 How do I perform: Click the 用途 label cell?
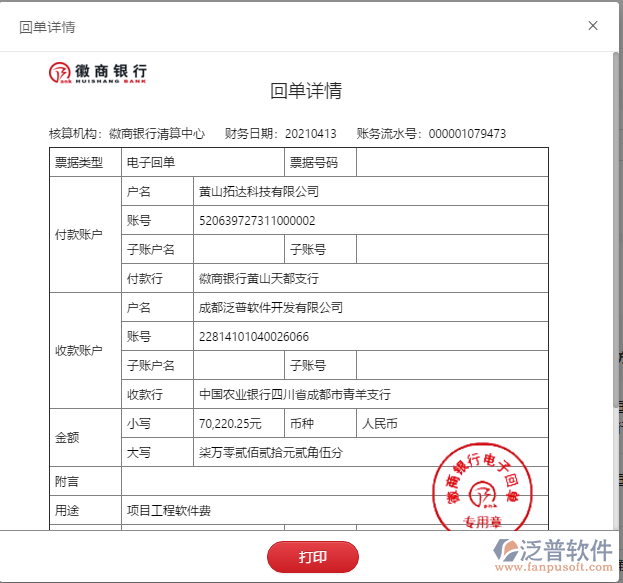tap(85, 510)
